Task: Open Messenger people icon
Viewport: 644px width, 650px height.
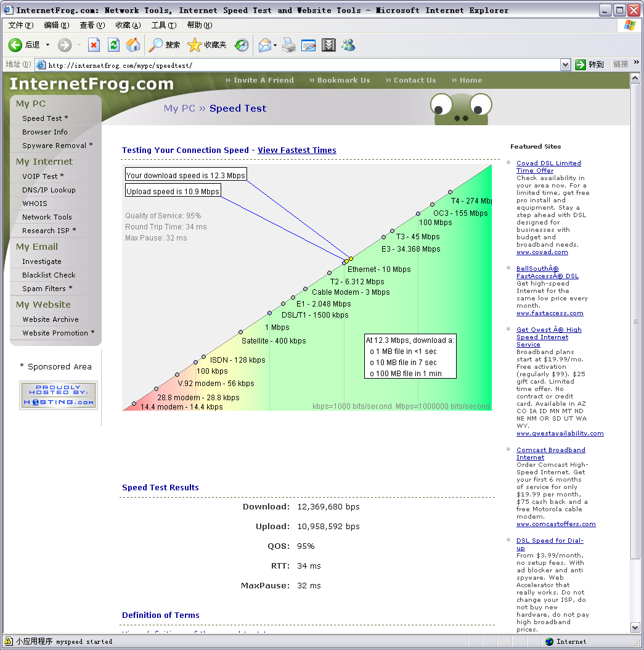Action: click(348, 45)
